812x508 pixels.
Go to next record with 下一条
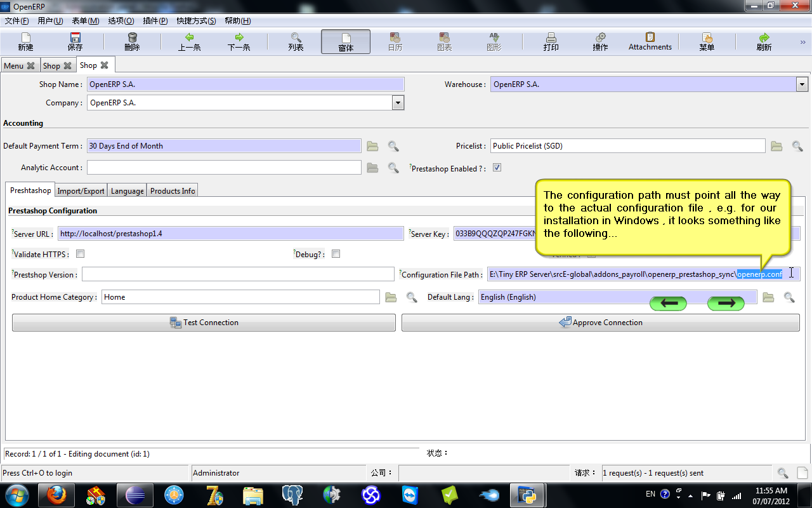tap(239, 42)
